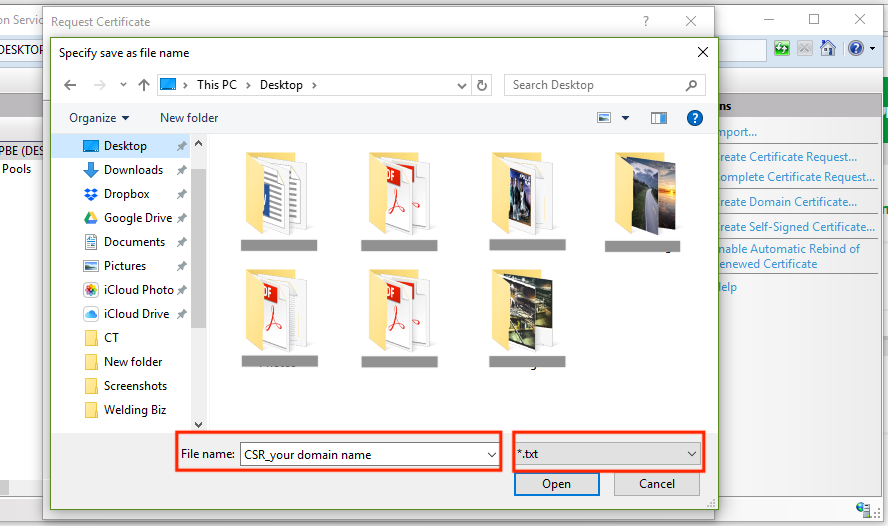The image size is (888, 526).
Task: Click Create Domain Certificate link
Action: click(788, 202)
